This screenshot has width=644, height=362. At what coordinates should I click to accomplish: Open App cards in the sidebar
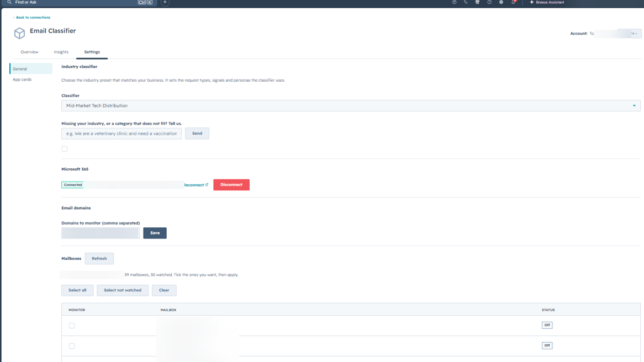[22, 79]
